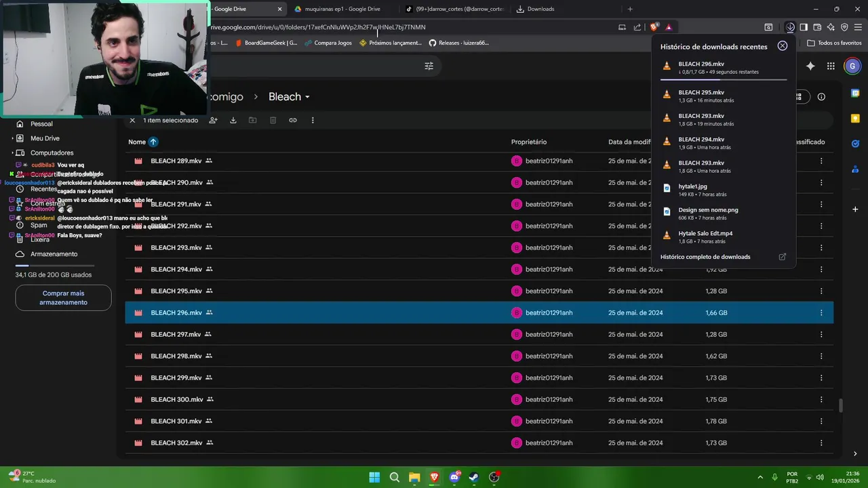This screenshot has height=488, width=868.
Task: Click Comprar mais armazenamento button
Action: click(63, 298)
